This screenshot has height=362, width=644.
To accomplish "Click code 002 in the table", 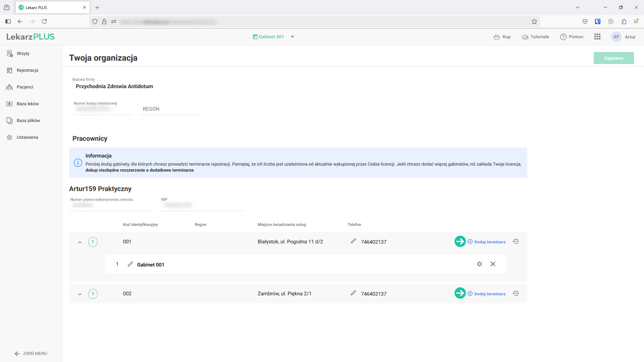I will [x=127, y=294].
